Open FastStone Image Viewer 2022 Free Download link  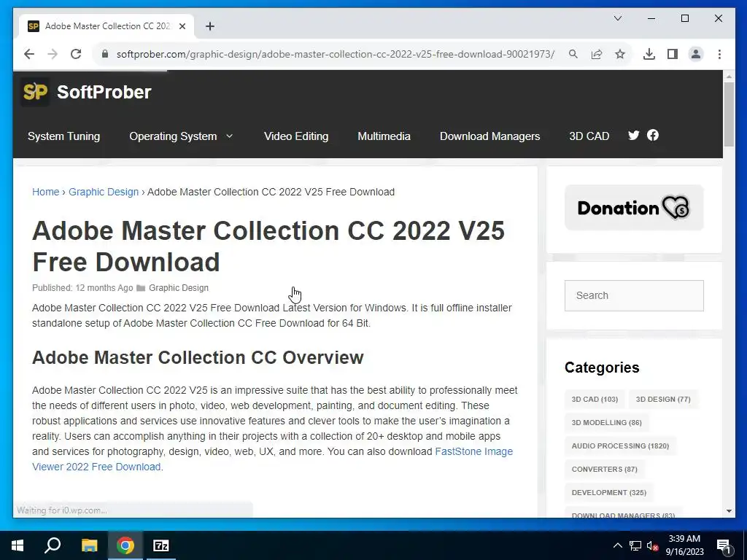273,459
